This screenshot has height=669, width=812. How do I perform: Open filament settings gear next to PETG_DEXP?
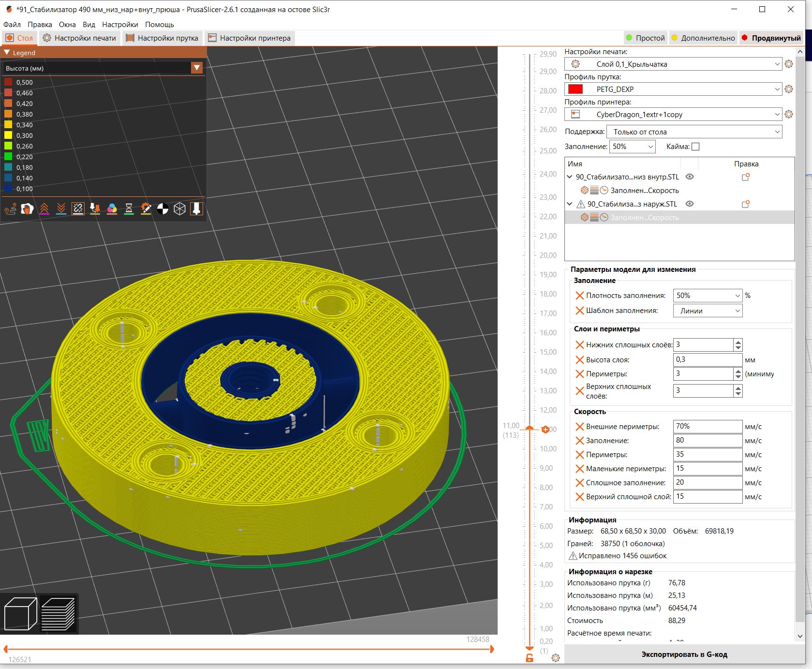click(789, 89)
